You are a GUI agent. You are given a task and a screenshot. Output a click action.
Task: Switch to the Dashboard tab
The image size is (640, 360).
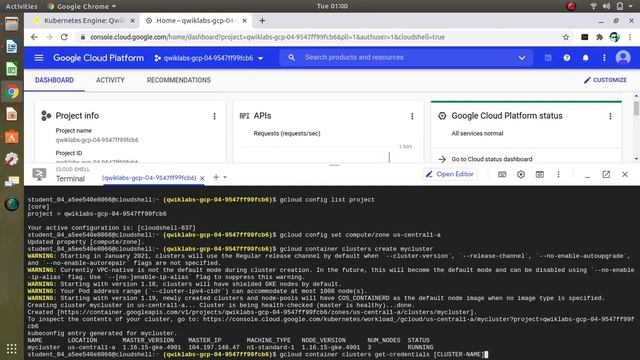coord(54,80)
